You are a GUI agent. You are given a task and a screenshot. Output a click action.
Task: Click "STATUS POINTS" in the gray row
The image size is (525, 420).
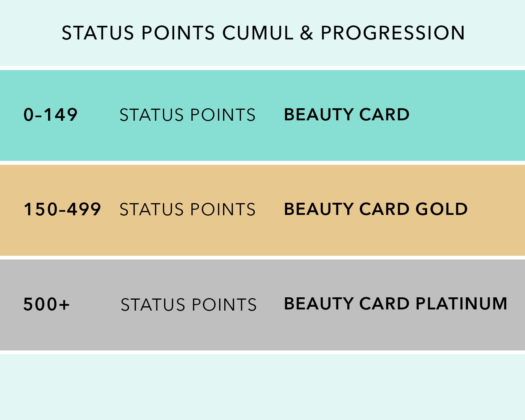(189, 305)
